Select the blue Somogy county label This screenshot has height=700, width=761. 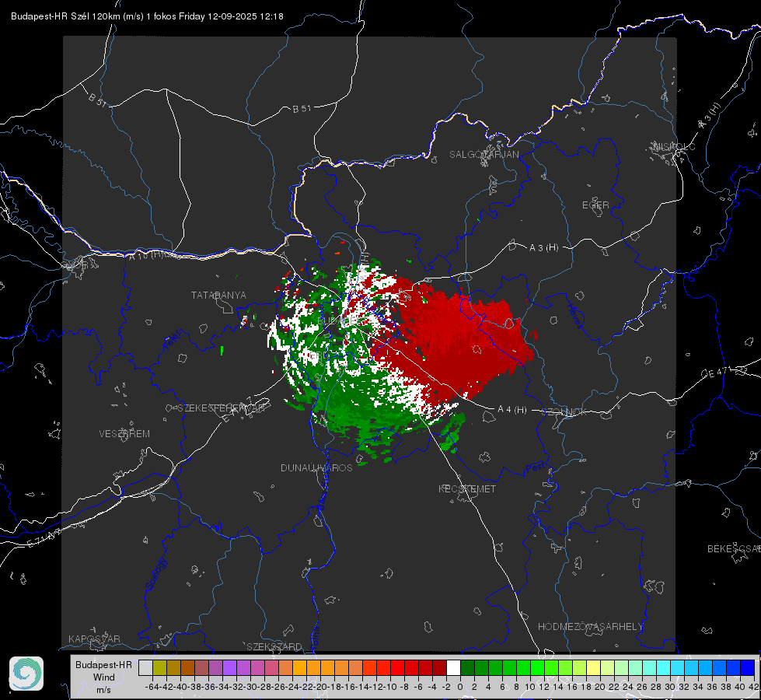click(155, 574)
